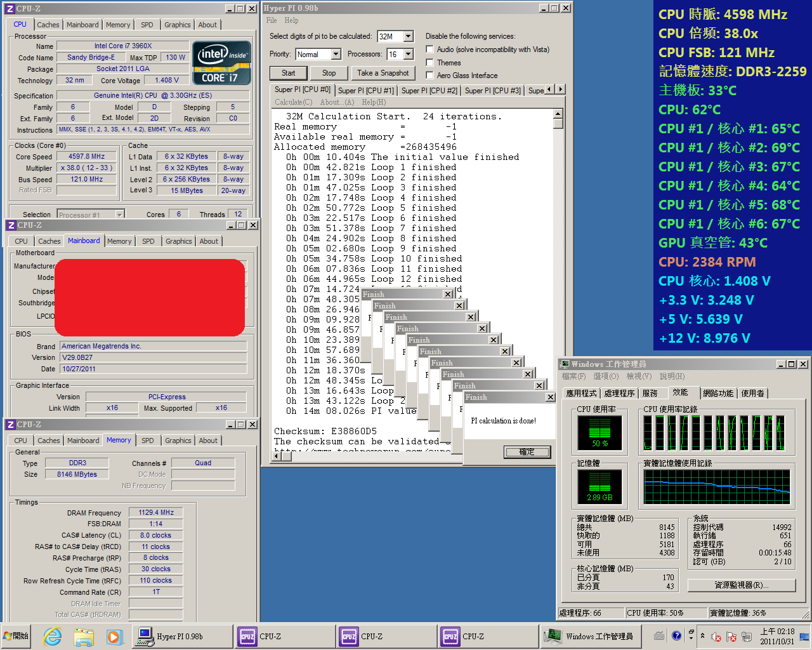Switch to the Super PI [CPU #3] tab

click(x=493, y=91)
